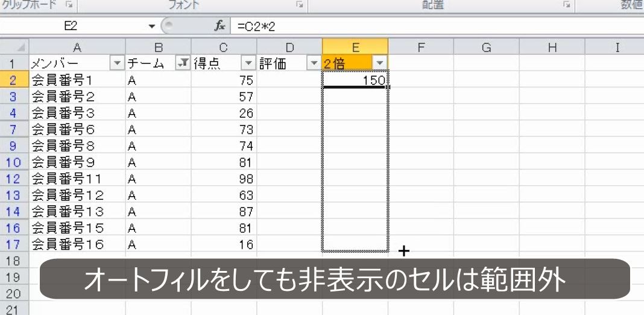Click the 評価 header cell text
The image size is (644, 315).
(x=273, y=64)
